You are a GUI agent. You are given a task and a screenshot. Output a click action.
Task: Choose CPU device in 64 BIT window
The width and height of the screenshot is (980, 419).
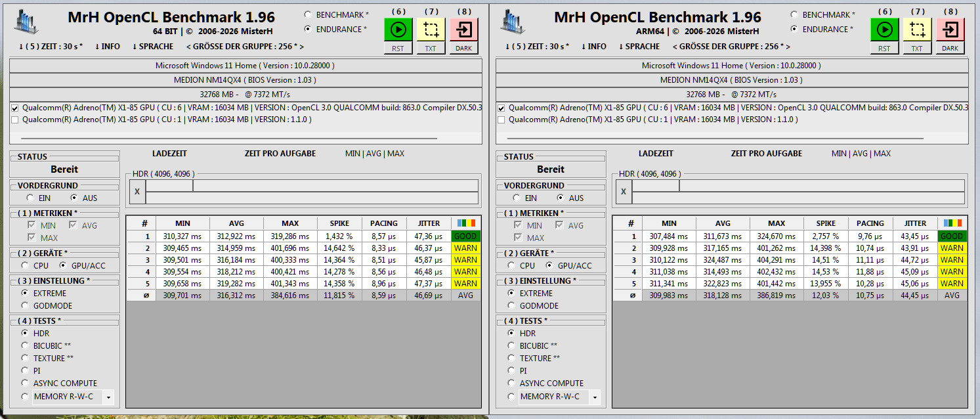[25, 266]
